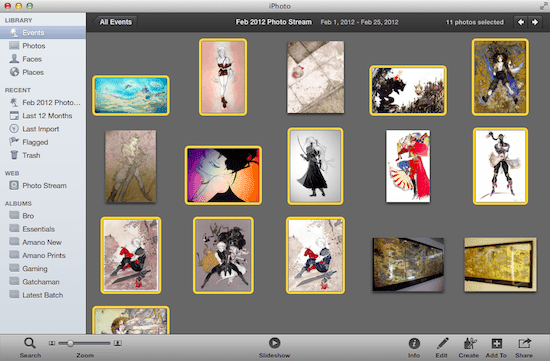Select the faded brown sketch thumbnail

pos(130,166)
